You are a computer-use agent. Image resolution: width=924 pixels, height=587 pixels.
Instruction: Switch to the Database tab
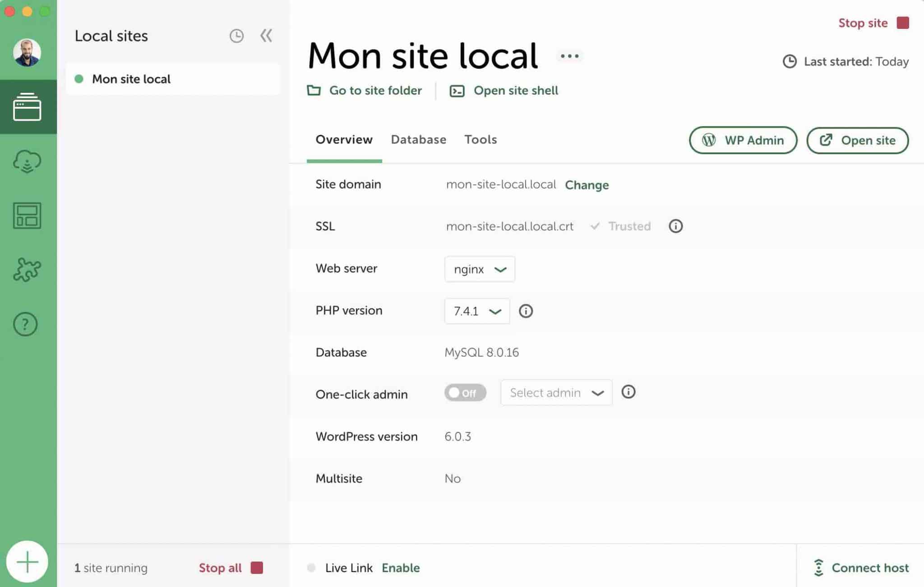(x=418, y=140)
